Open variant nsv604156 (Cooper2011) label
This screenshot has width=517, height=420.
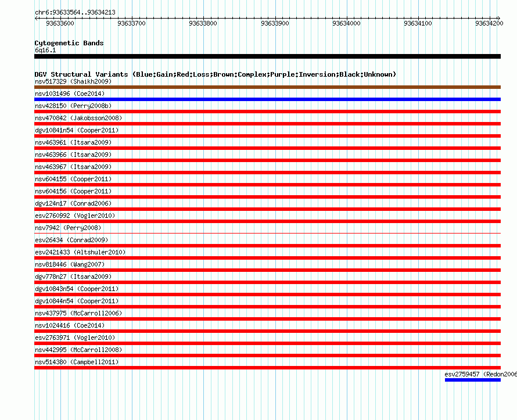[x=73, y=191]
